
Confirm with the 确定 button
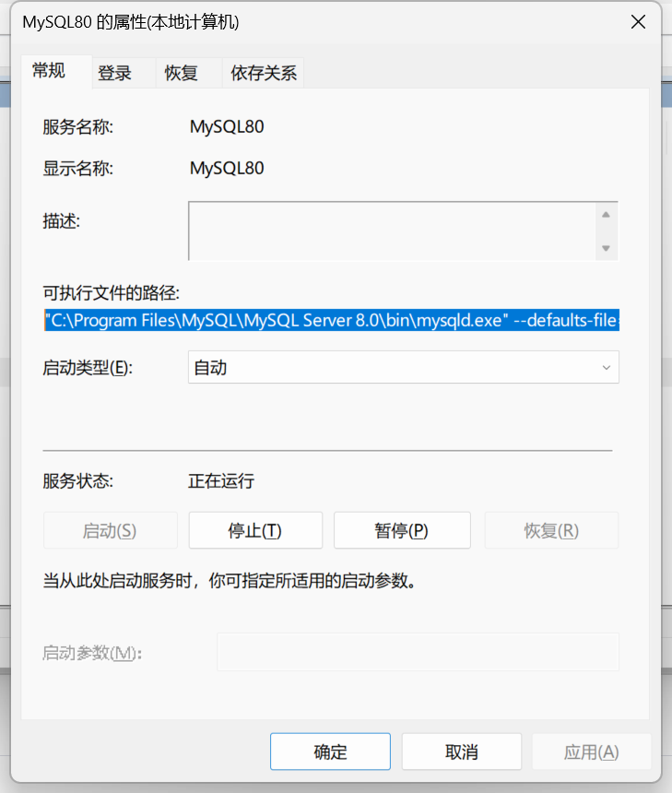click(x=330, y=752)
